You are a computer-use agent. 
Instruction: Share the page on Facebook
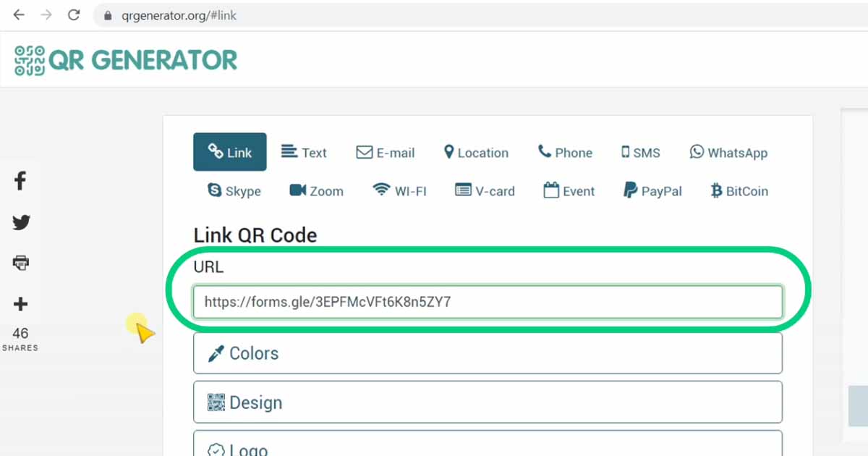pos(20,181)
